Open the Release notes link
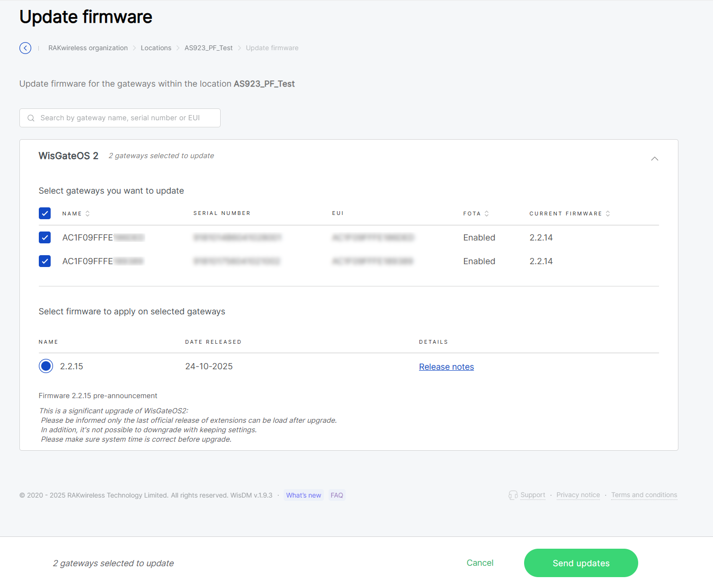The height and width of the screenshot is (588, 713). coord(446,366)
